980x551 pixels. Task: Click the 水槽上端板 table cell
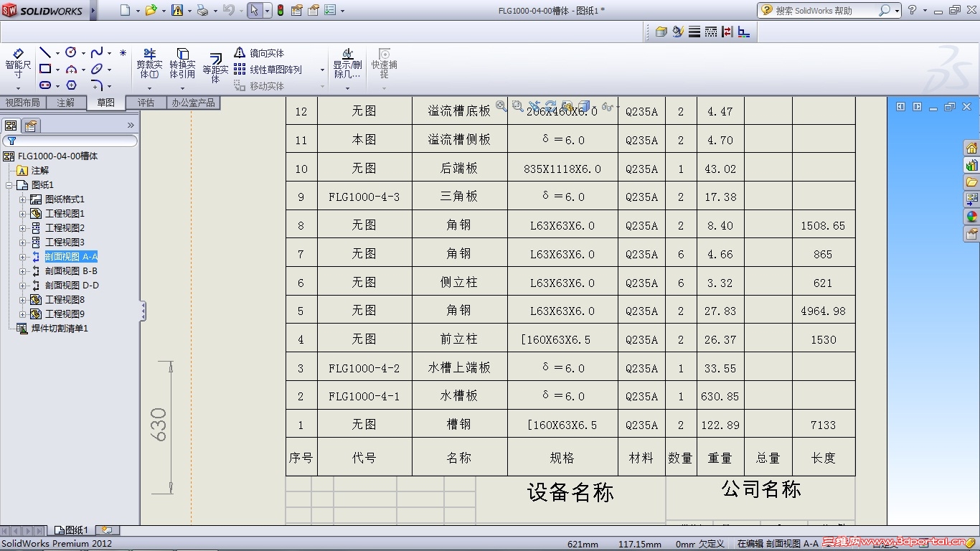[459, 367]
